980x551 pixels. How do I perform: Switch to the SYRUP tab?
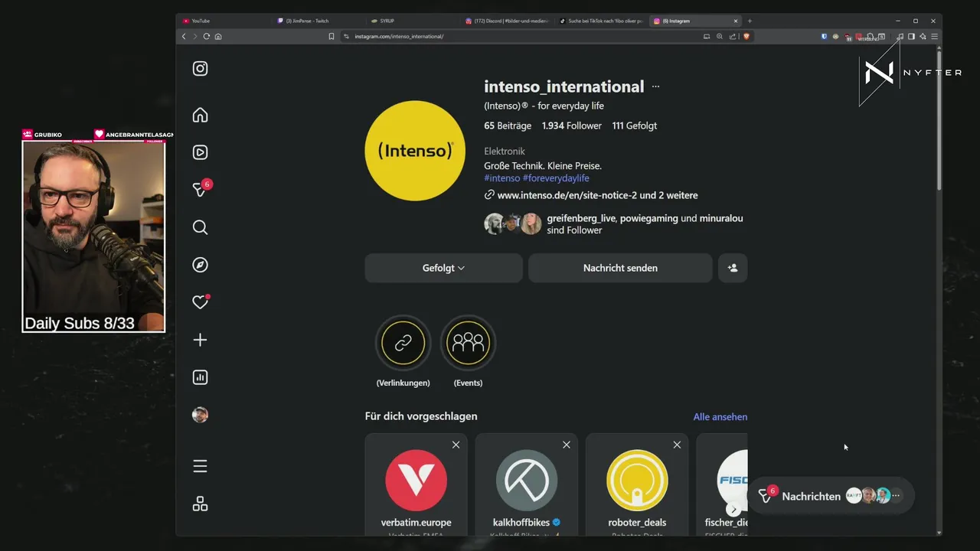(x=414, y=21)
